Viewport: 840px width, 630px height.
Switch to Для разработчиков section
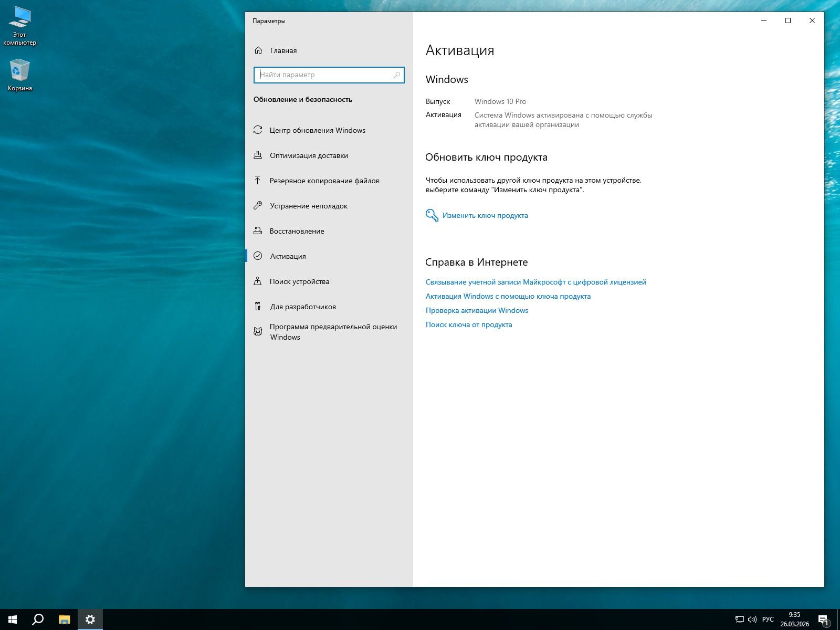click(x=303, y=307)
